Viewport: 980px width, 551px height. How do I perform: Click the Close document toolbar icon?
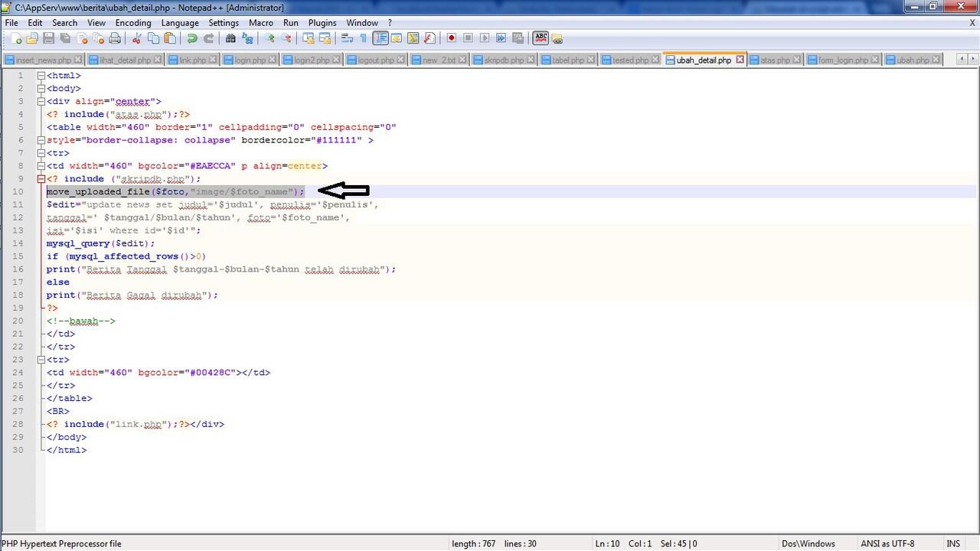coord(82,38)
